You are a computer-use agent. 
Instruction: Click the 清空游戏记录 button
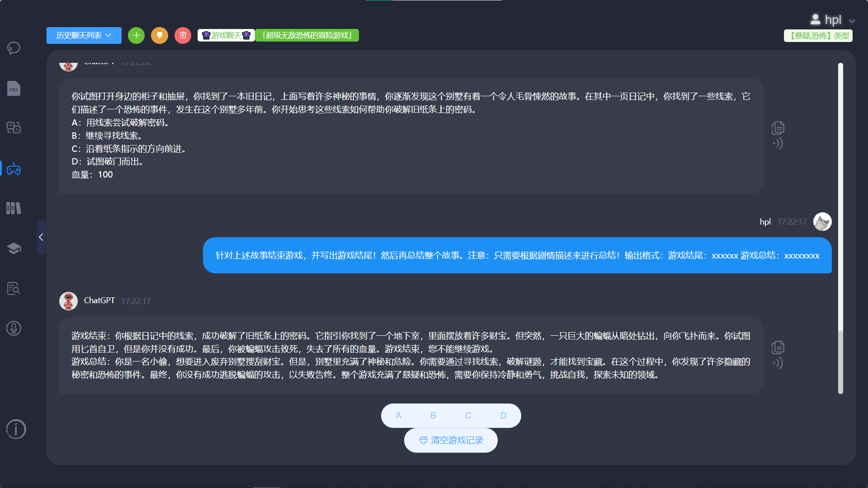451,440
